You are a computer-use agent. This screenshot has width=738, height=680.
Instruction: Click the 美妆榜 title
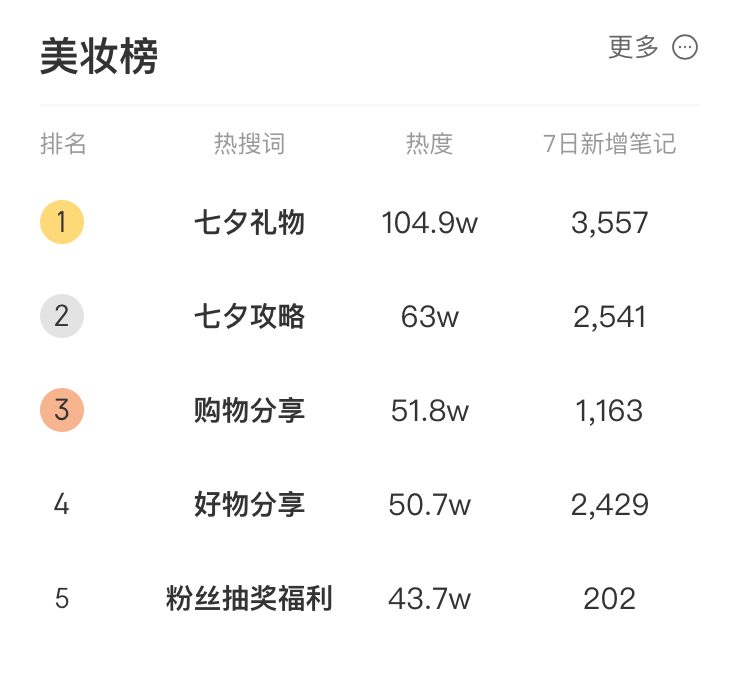coord(99,56)
